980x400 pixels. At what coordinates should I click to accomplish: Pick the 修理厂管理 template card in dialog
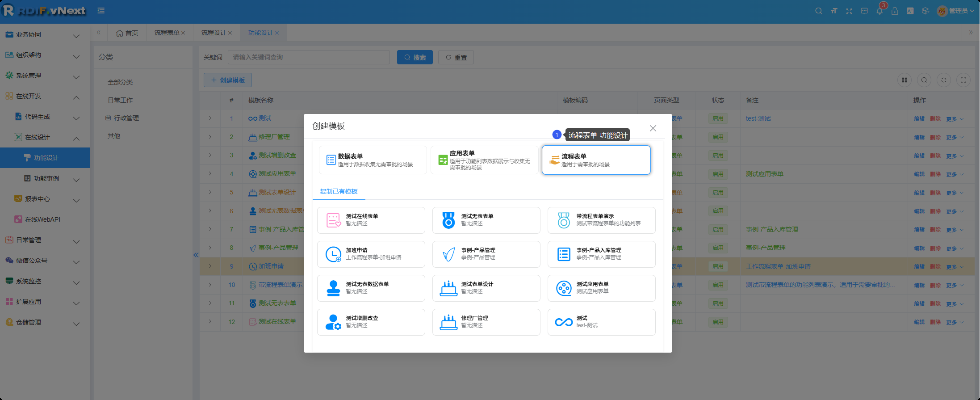click(486, 322)
